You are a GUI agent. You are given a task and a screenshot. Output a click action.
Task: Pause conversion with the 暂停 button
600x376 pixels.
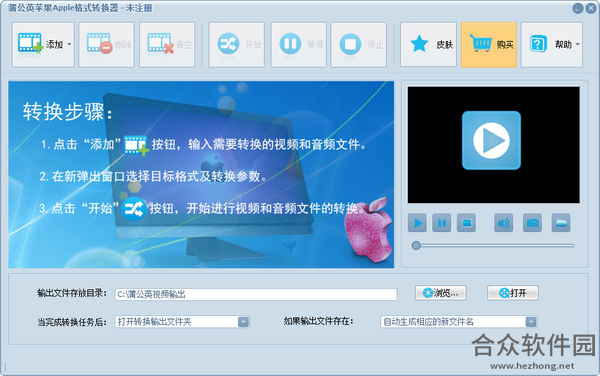tap(298, 45)
